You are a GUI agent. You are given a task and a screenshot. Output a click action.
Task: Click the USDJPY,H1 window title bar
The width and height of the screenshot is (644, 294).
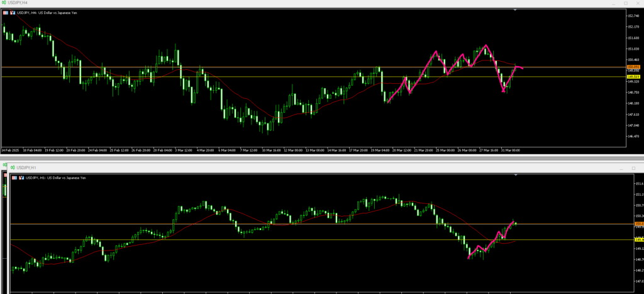[x=314, y=167]
